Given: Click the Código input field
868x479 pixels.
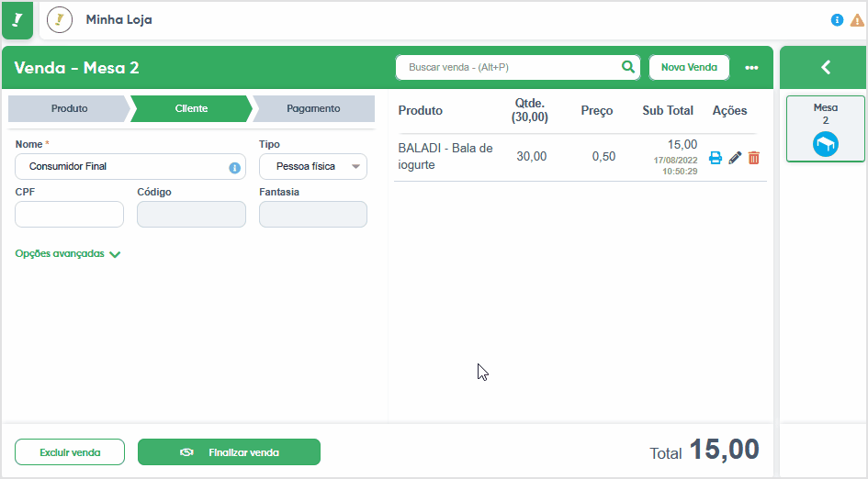Looking at the screenshot, I should point(191,214).
